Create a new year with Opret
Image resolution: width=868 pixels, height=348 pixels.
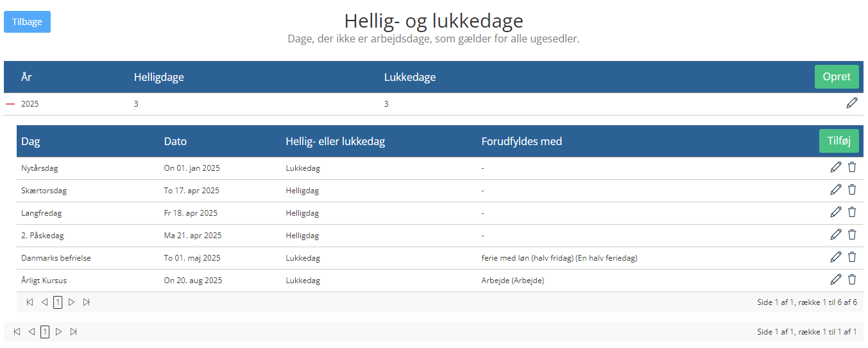click(x=837, y=77)
